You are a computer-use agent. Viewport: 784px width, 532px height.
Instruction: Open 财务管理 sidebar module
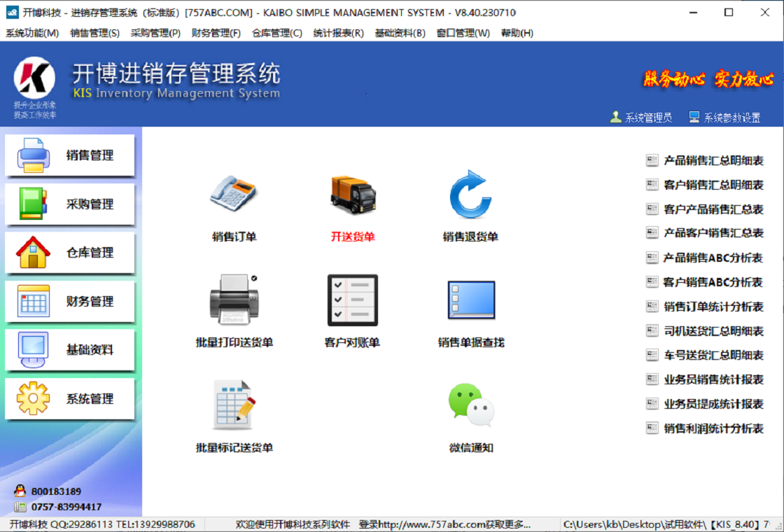pyautogui.click(x=70, y=302)
